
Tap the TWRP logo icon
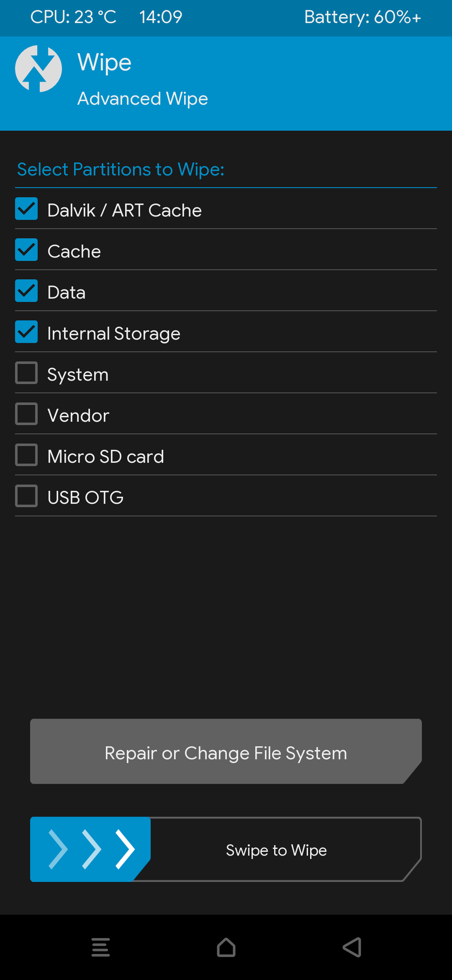(x=39, y=69)
